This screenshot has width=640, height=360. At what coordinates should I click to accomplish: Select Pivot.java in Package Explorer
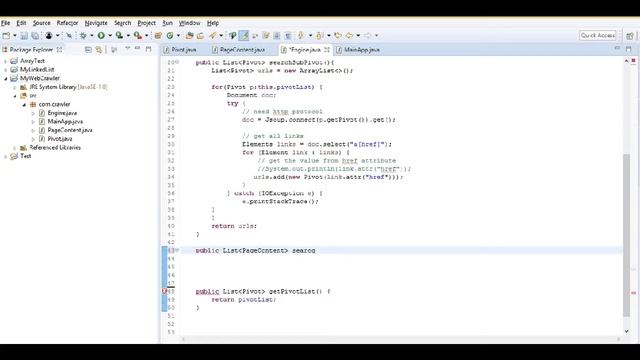tap(60, 139)
